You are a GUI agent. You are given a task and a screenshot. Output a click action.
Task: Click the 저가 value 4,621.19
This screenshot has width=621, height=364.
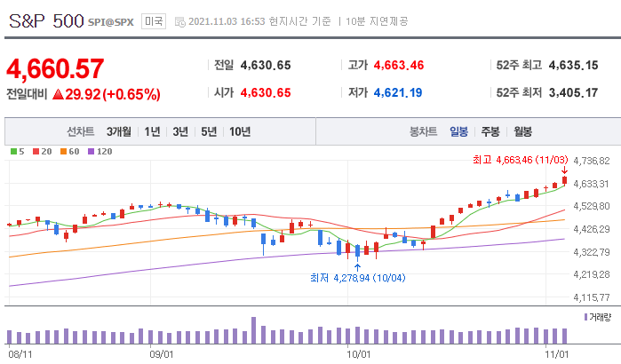tap(398, 93)
